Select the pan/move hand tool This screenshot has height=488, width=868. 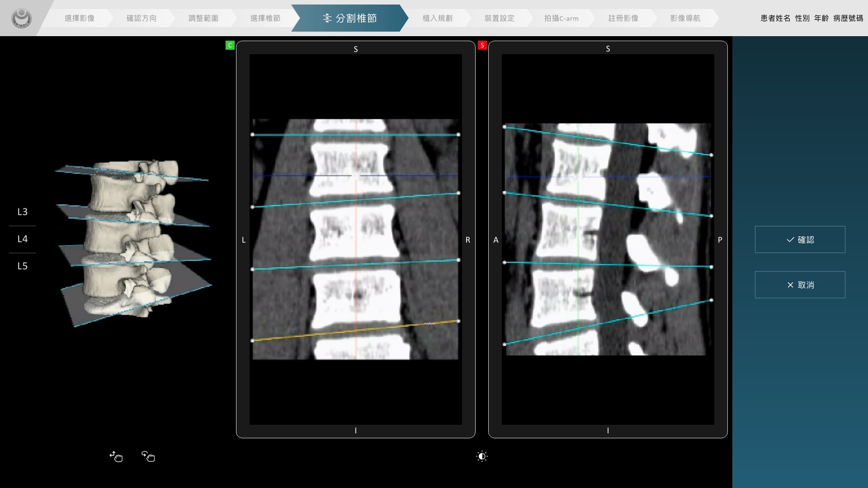coord(116,456)
